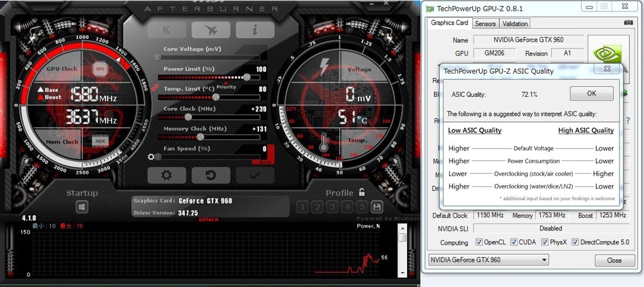The width and height of the screenshot is (644, 287).
Task: Click the Revision A1 field
Action: click(567, 53)
